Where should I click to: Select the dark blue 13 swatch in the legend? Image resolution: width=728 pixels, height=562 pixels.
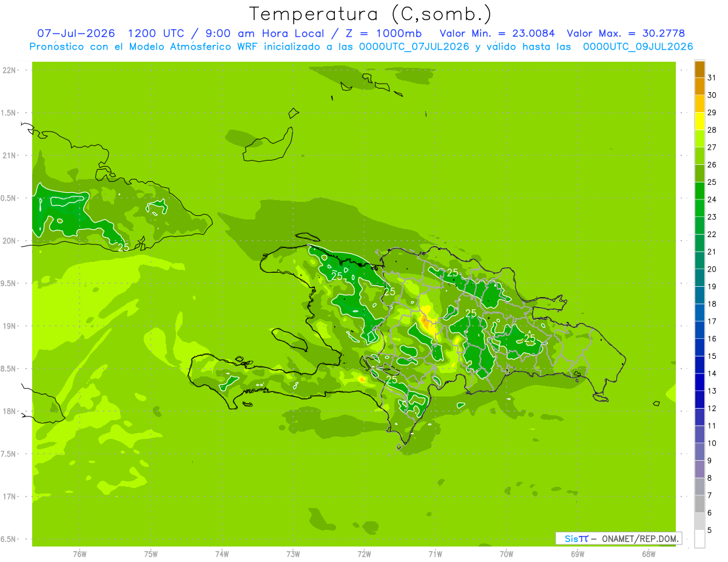pos(699,382)
